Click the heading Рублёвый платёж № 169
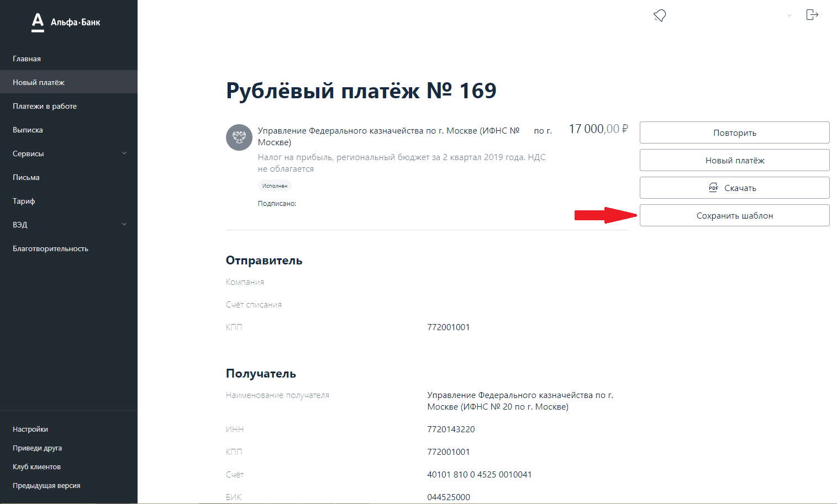 (x=361, y=91)
